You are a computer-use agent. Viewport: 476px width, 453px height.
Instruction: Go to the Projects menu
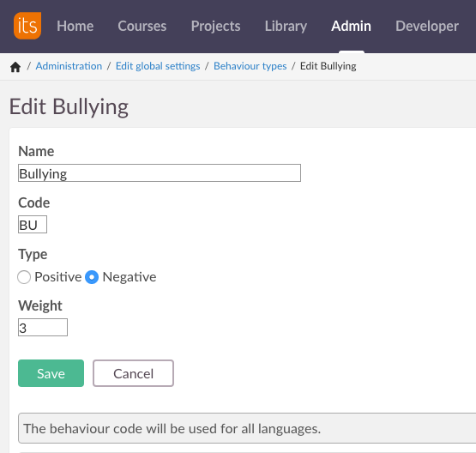point(215,26)
